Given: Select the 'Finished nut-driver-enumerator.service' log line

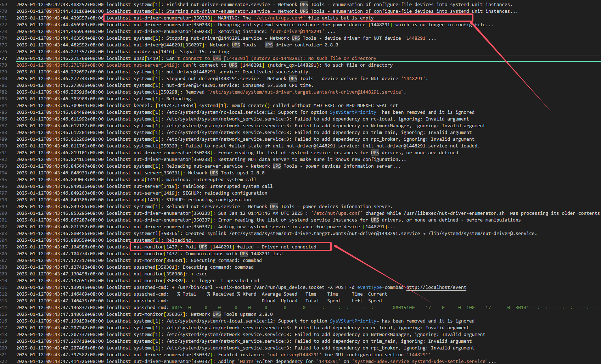Looking at the screenshot, I should tap(264, 5).
